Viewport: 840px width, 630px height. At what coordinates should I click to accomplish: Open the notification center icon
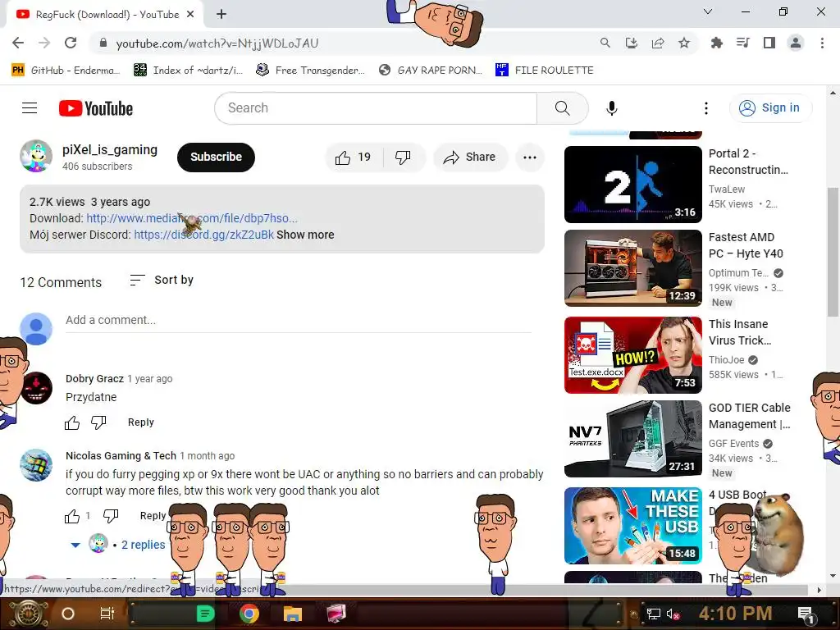click(x=806, y=614)
